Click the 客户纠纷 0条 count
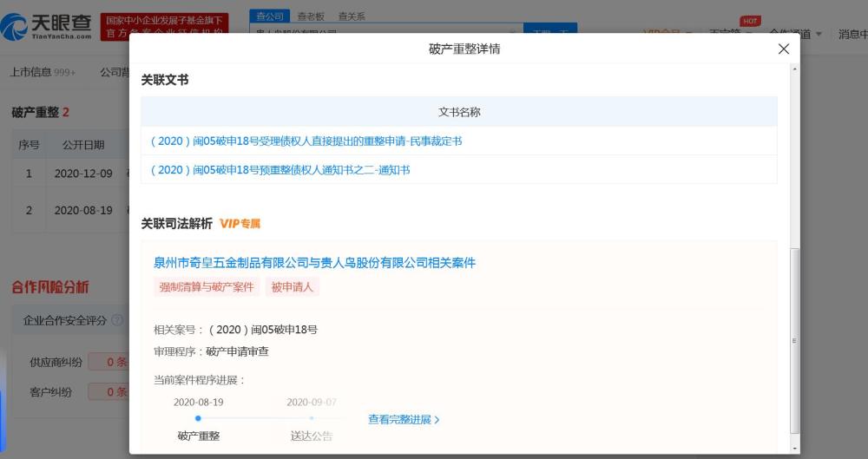868x459 pixels. (109, 392)
